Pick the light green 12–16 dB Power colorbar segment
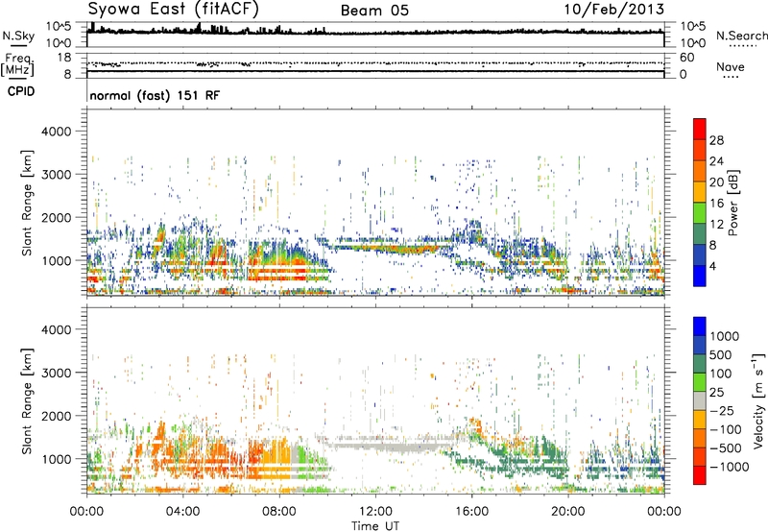768x532 pixels. [x=700, y=212]
